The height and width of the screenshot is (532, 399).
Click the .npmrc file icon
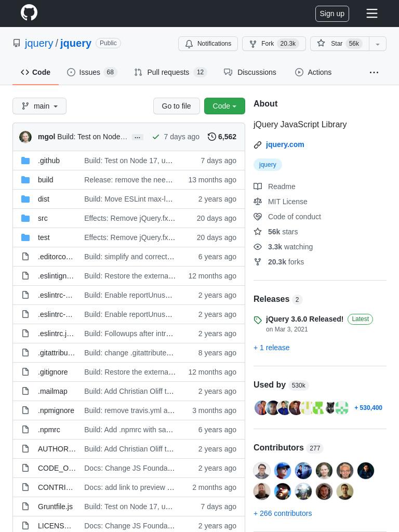coord(25,430)
